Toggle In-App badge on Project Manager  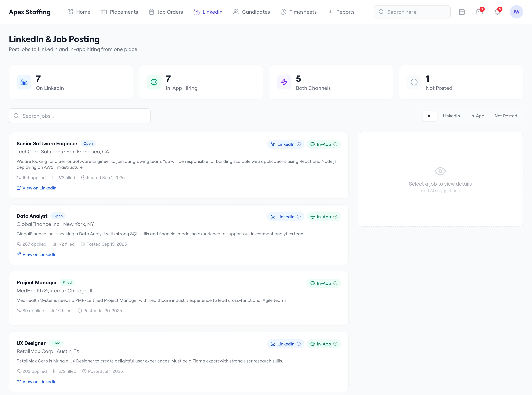click(x=323, y=283)
